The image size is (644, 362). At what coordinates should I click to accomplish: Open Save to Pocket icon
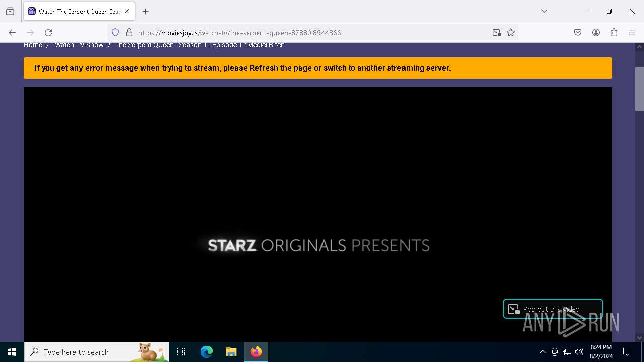578,32
